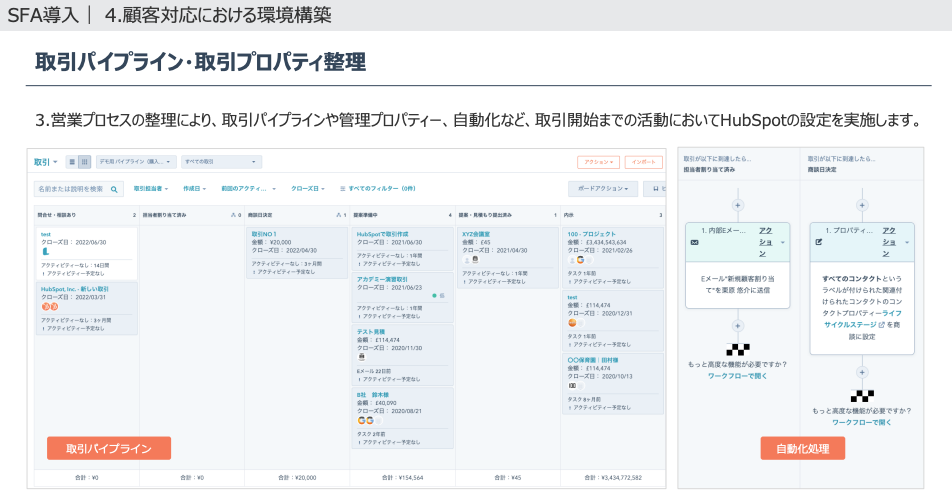Click the all-filters lines icon

(x=342, y=189)
